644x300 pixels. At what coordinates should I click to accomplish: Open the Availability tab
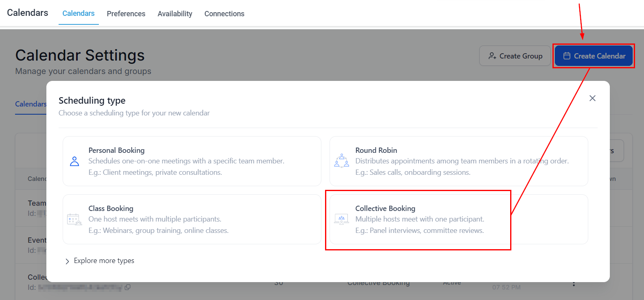click(175, 14)
